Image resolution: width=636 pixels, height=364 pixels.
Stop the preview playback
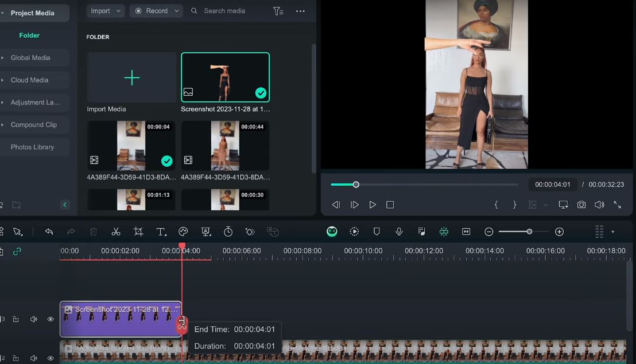390,205
